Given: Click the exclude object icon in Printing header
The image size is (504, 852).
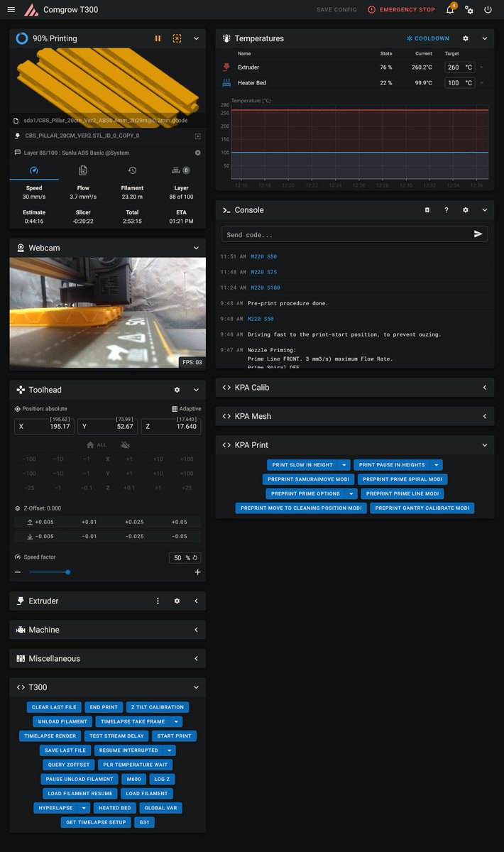Looking at the screenshot, I should [177, 38].
